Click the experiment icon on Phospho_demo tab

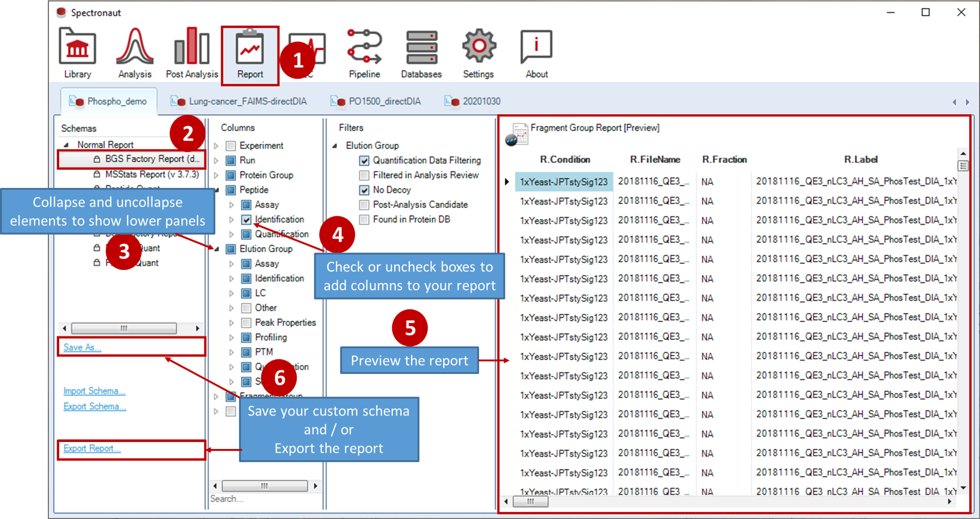[76, 102]
